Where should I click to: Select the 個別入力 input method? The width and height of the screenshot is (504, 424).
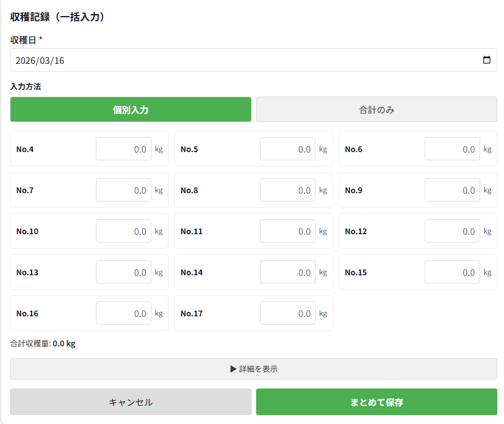click(130, 110)
